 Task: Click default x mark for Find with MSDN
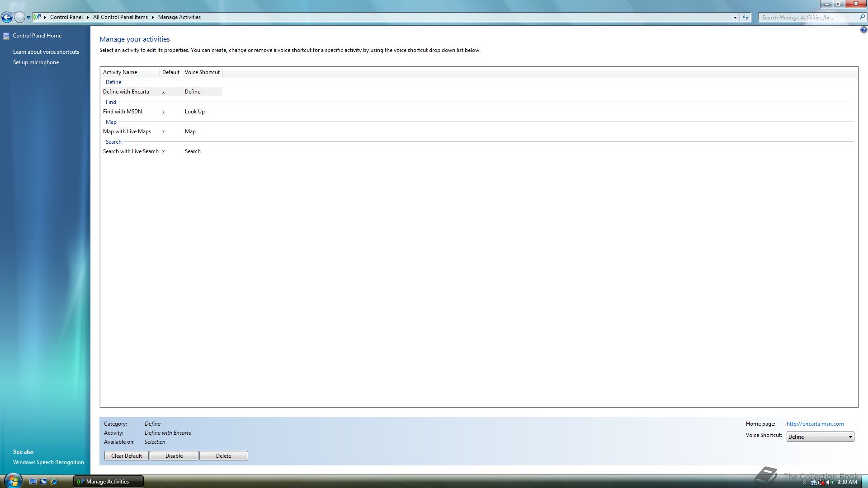pos(164,112)
